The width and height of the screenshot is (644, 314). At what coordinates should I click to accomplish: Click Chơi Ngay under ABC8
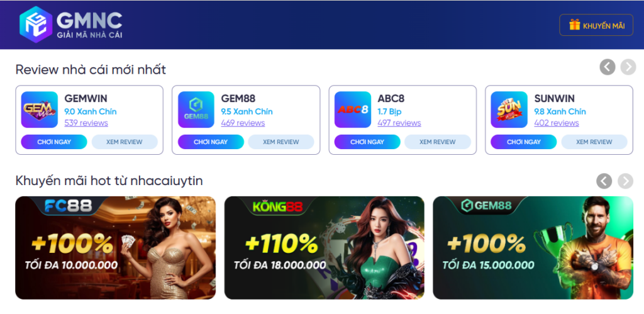(367, 142)
